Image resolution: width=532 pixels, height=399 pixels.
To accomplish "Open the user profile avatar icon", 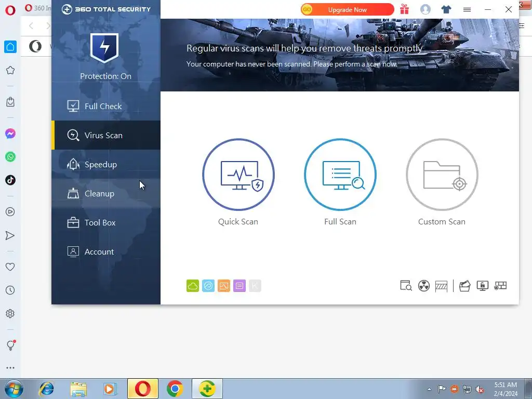I will 425,9.
